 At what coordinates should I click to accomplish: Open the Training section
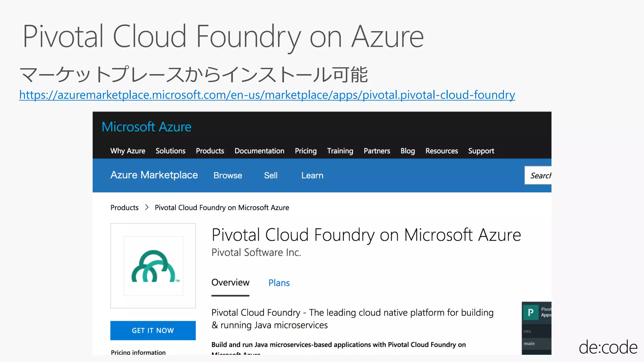click(340, 151)
